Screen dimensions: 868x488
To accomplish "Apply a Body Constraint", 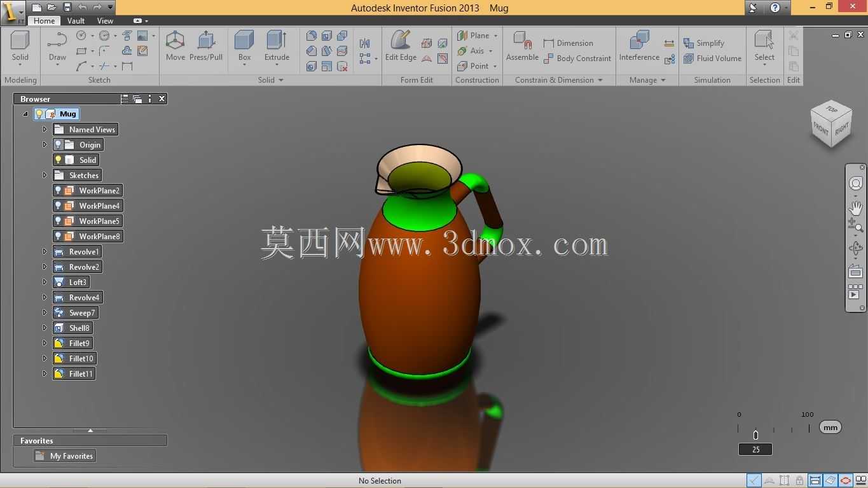I will click(577, 59).
